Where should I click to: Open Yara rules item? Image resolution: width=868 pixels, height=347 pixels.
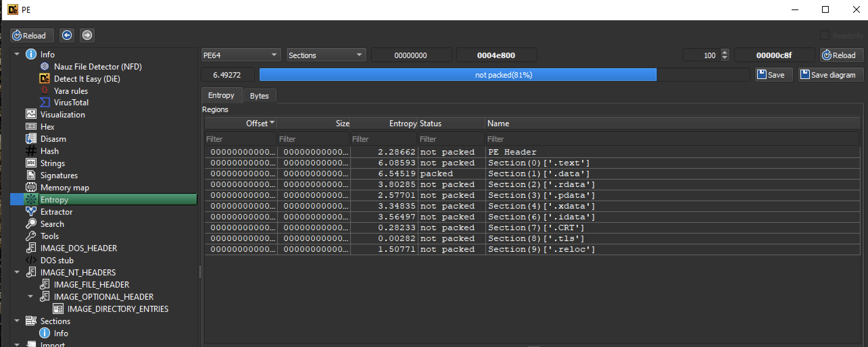click(71, 91)
